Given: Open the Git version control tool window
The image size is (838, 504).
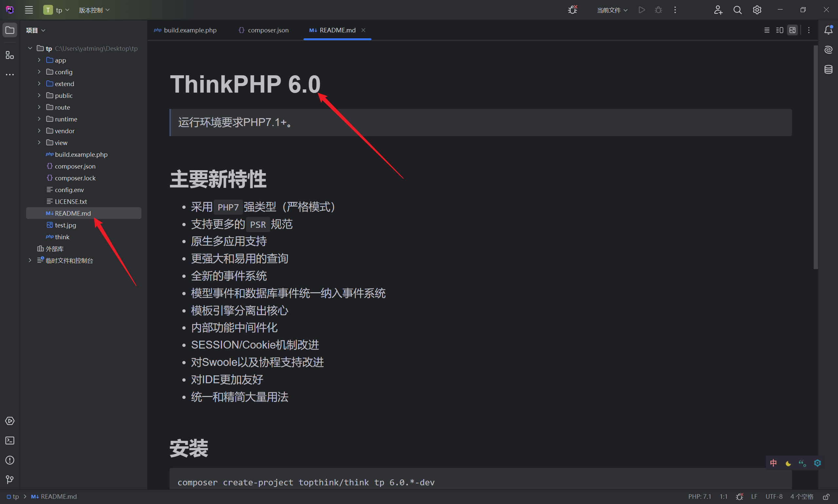Looking at the screenshot, I should pyautogui.click(x=10, y=479).
